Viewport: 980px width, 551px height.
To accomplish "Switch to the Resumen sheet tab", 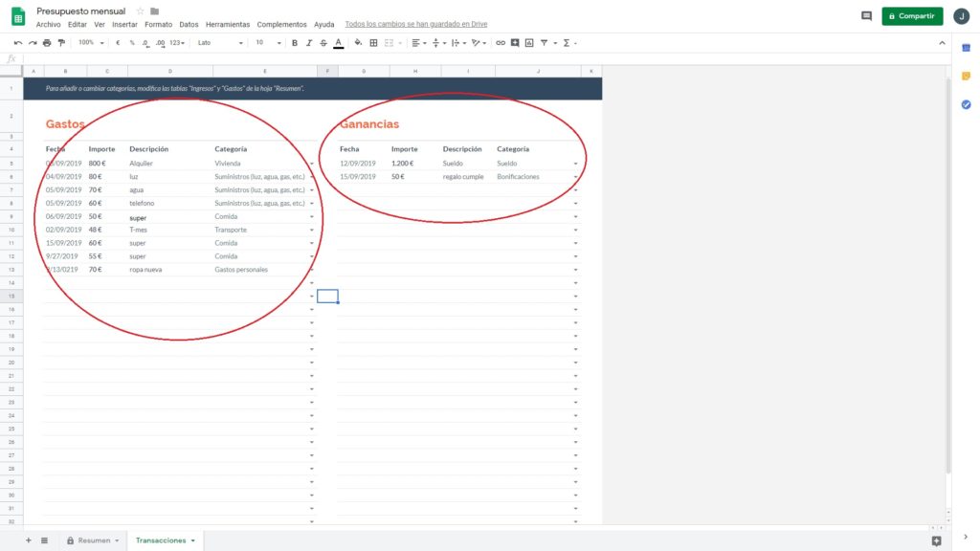I will tap(94, 540).
